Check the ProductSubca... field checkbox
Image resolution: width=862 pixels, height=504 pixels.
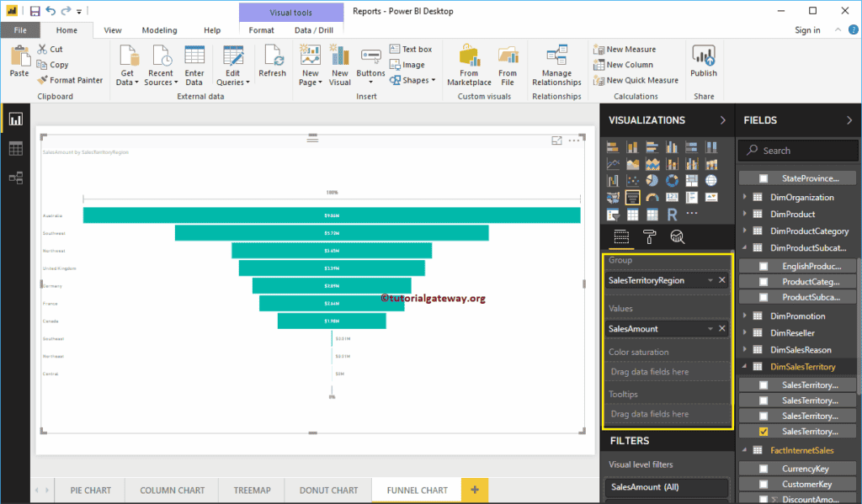[764, 297]
